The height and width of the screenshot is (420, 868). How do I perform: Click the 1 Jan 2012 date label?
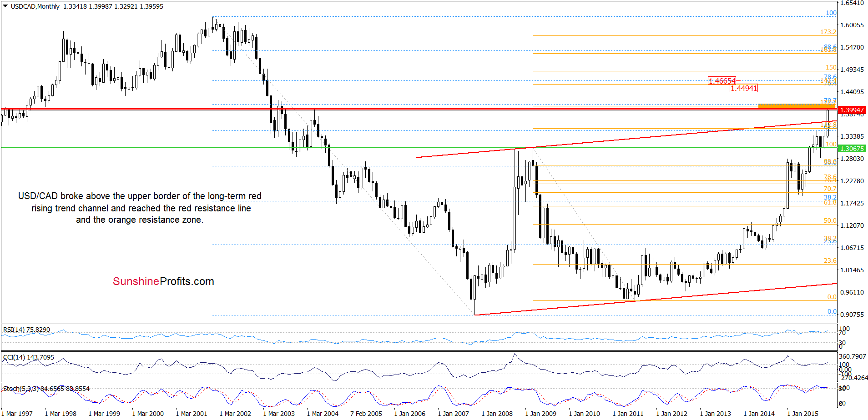click(671, 414)
